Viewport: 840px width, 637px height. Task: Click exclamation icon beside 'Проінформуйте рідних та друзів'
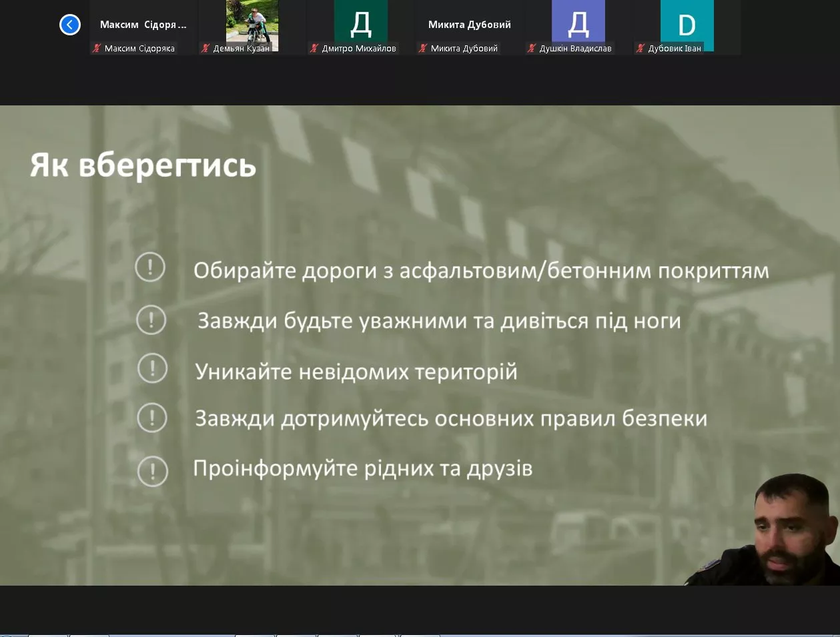152,471
